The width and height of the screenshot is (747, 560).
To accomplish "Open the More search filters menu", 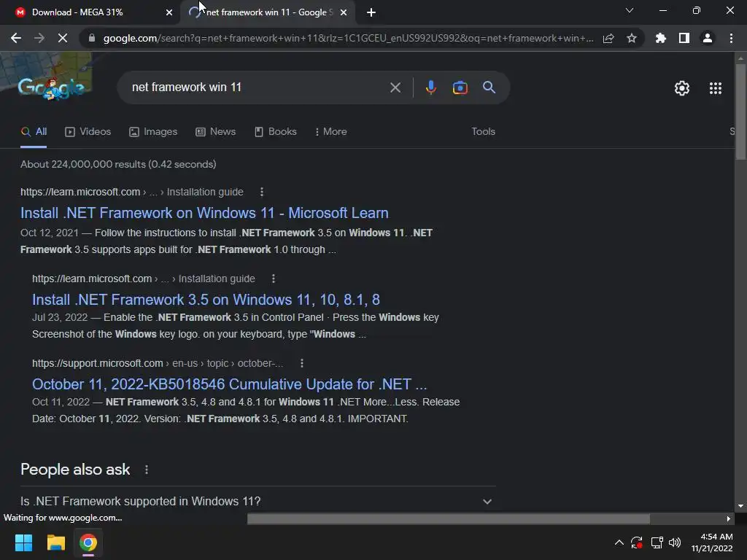I will click(330, 132).
